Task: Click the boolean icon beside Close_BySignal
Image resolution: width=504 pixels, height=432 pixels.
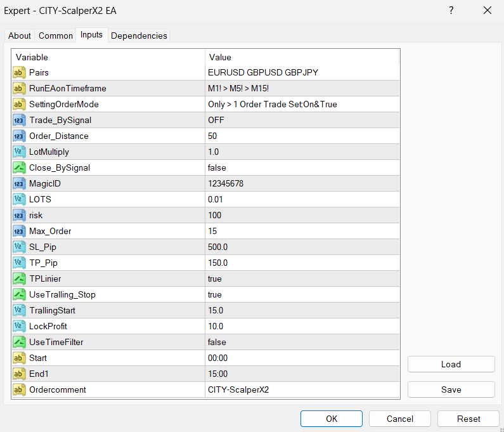Action: click(19, 167)
